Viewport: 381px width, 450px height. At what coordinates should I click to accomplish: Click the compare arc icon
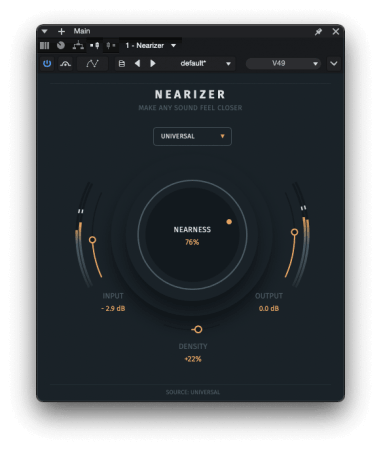tap(65, 63)
